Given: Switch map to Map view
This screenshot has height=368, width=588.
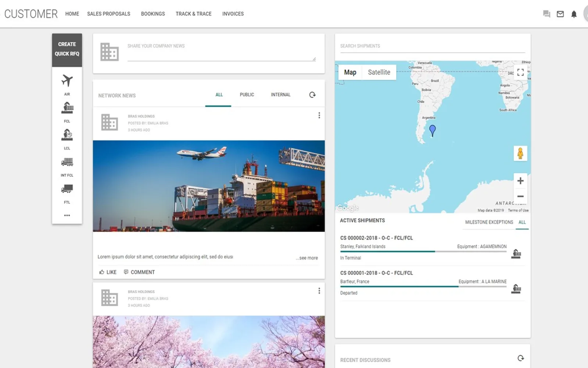Looking at the screenshot, I should [350, 72].
